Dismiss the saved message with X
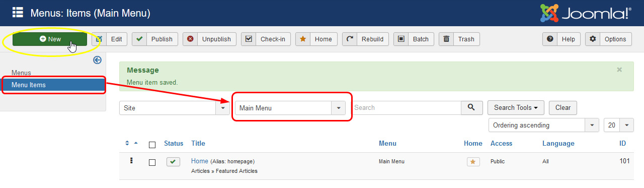Viewport: 644px width, 188px height. pyautogui.click(x=619, y=70)
